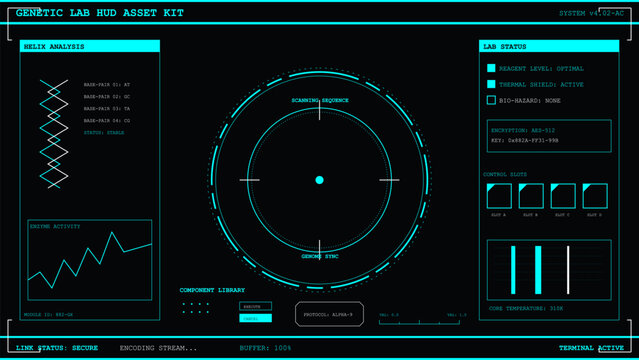The image size is (639, 360).
Task: Click "BASE-PAIR 02: GC" entry
Action: click(x=107, y=97)
